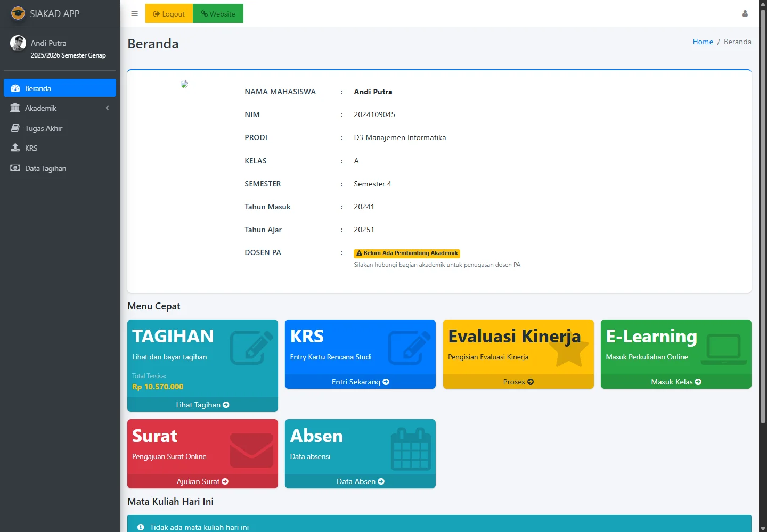Click Proses on Evaluasi Kinerja card
767x532 pixels.
click(518, 382)
